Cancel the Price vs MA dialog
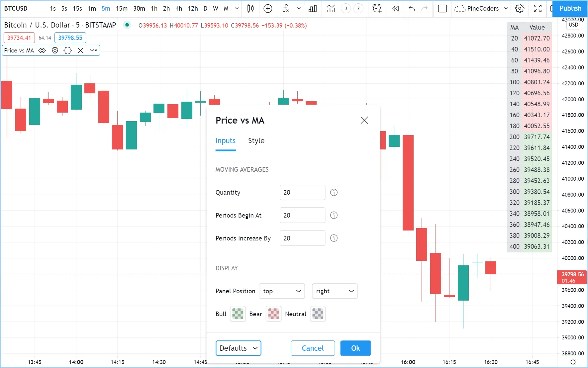588x368 pixels. click(313, 348)
